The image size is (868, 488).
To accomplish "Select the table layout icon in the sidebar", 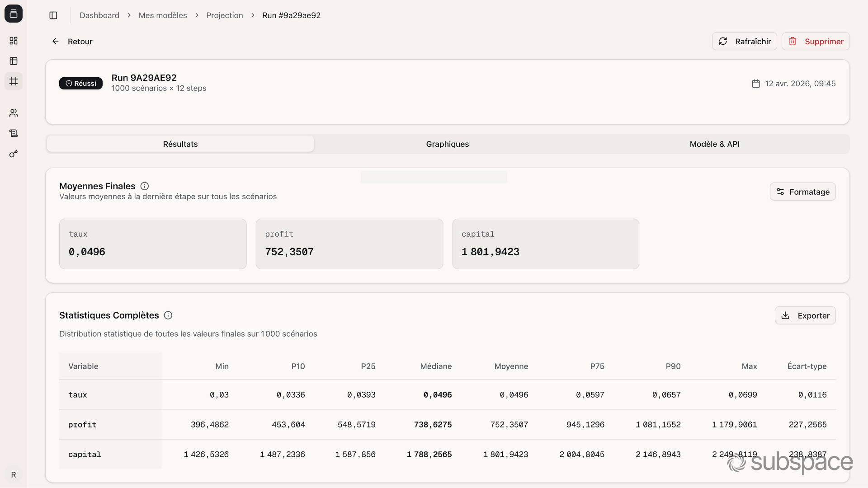I will [14, 61].
